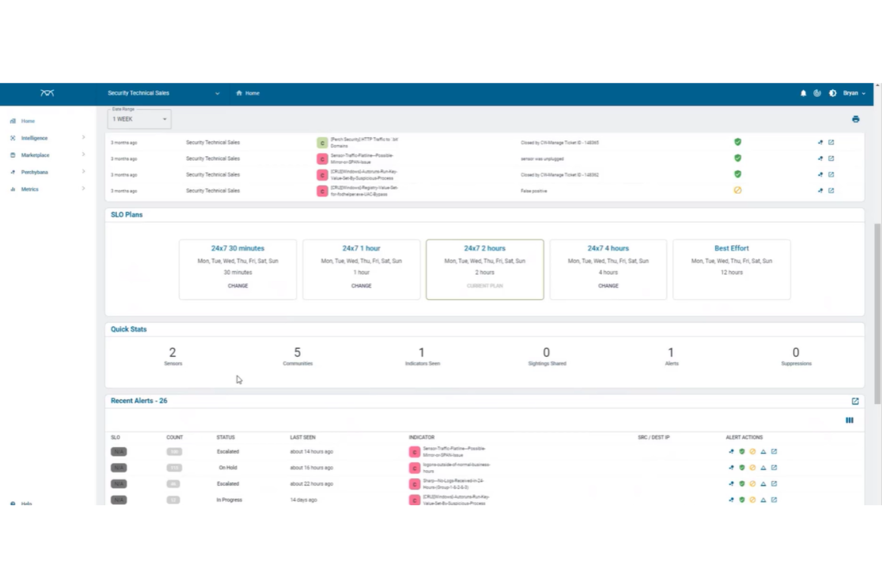882x588 pixels.
Task: Open the external link icon for the In Progress alert
Action: [774, 500]
